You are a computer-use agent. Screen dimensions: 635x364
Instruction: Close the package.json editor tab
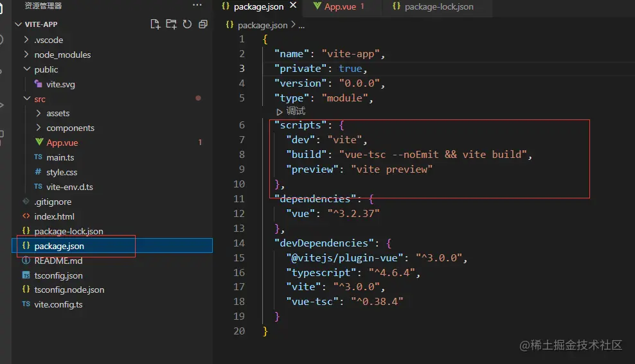click(293, 5)
